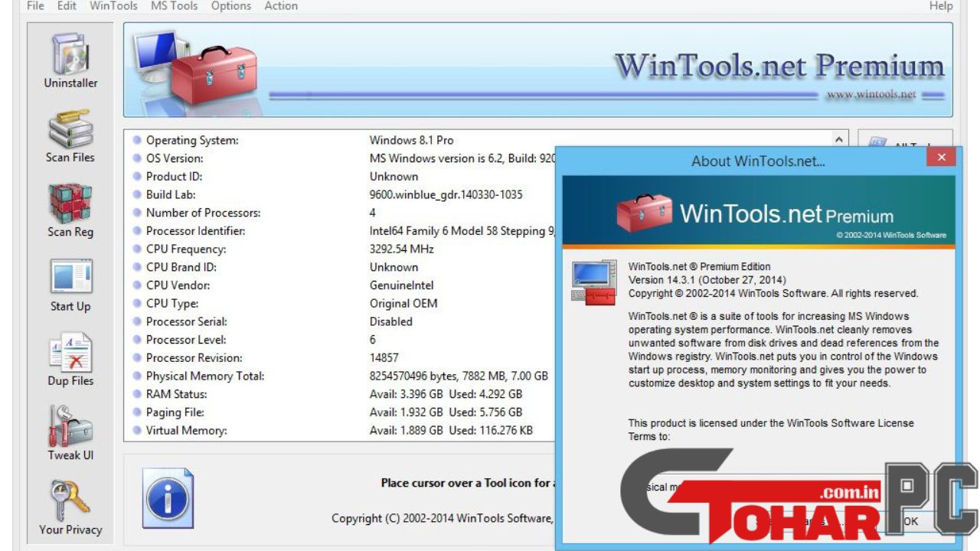Select the Processor Revision row
Viewport: 980px width, 551px height.
340,358
